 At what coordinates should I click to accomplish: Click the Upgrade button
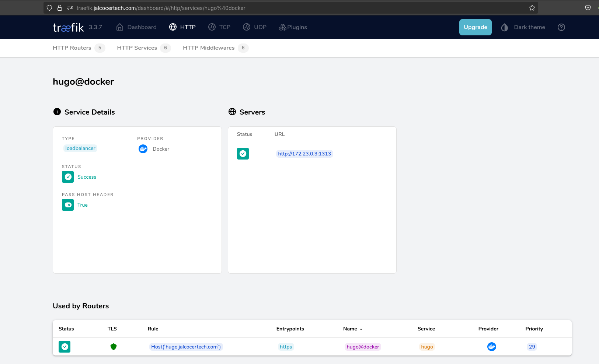tap(476, 27)
